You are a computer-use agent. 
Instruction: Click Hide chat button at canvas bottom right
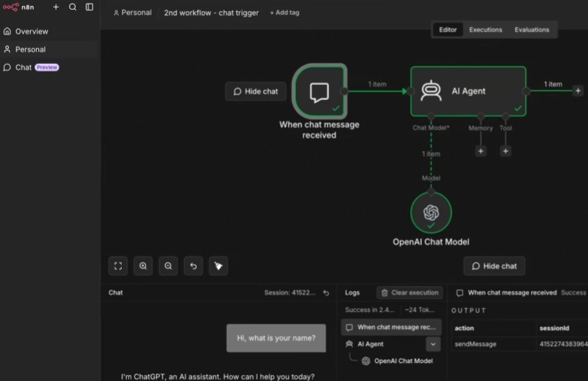point(494,266)
